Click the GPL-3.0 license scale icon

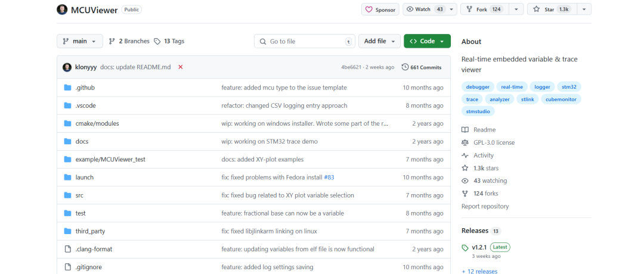coord(465,142)
